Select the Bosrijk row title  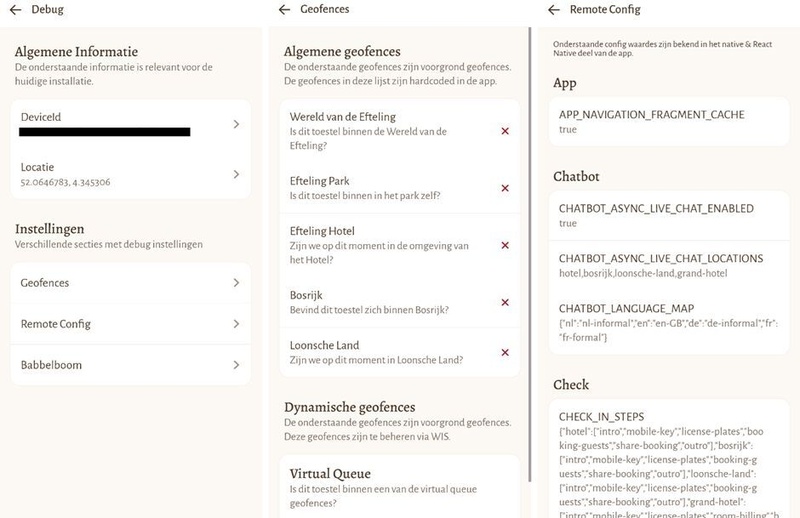306,295
